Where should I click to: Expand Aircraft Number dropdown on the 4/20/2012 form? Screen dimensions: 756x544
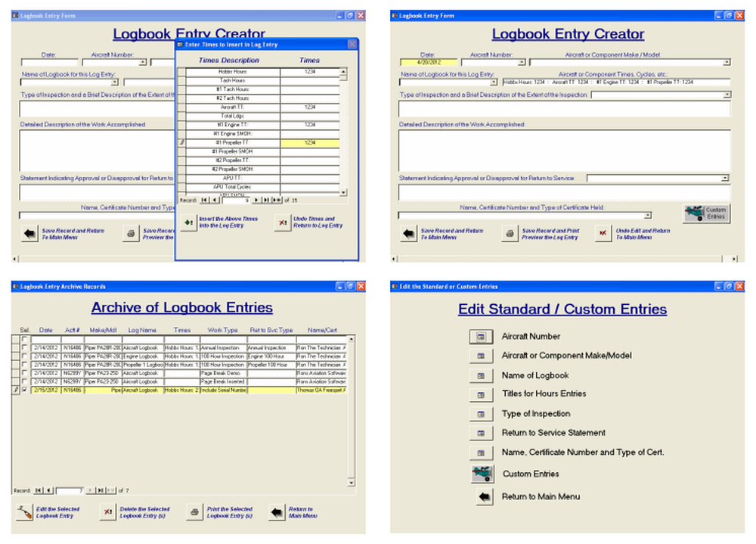(521, 62)
